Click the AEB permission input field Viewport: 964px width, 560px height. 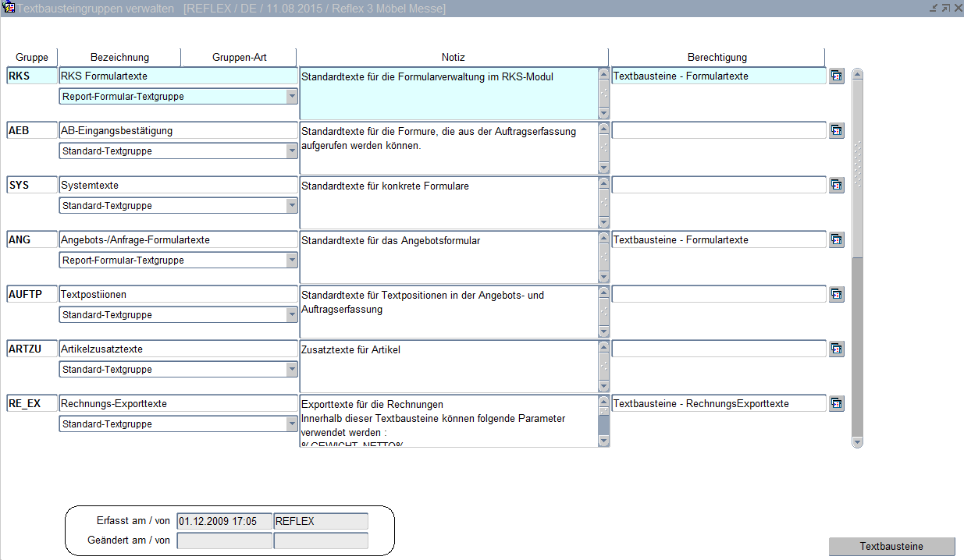[x=718, y=131]
